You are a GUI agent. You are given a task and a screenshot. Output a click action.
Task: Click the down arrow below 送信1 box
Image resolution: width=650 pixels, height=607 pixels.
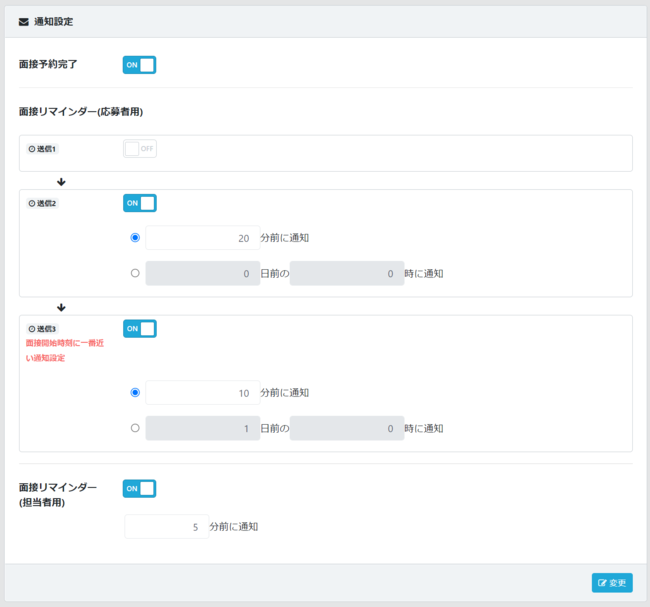(x=61, y=182)
